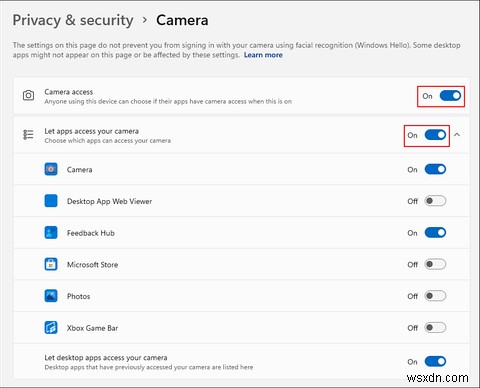480x388 pixels.
Task: Click the Camera access heading
Action: tap(69, 92)
